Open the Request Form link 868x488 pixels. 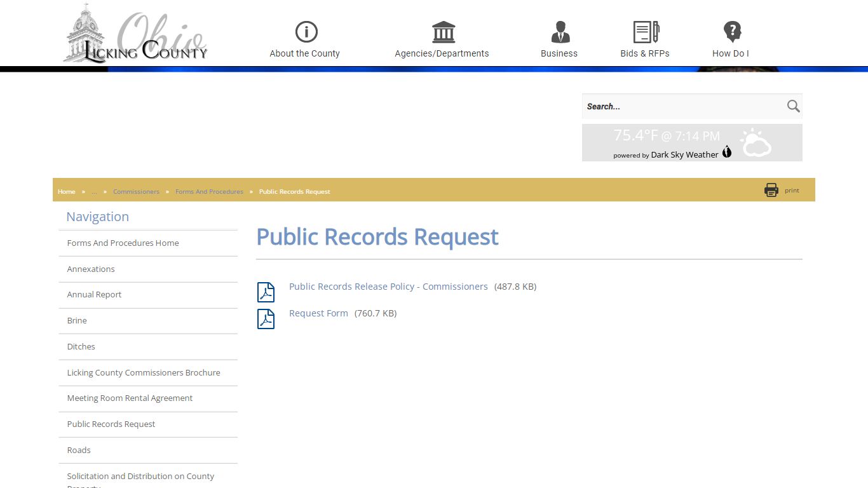(318, 313)
